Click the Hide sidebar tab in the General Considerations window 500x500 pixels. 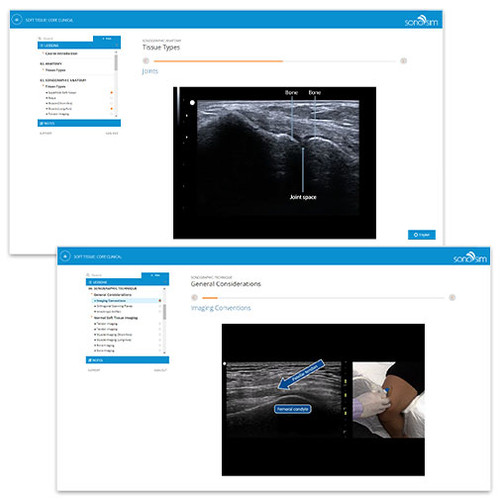155,275
